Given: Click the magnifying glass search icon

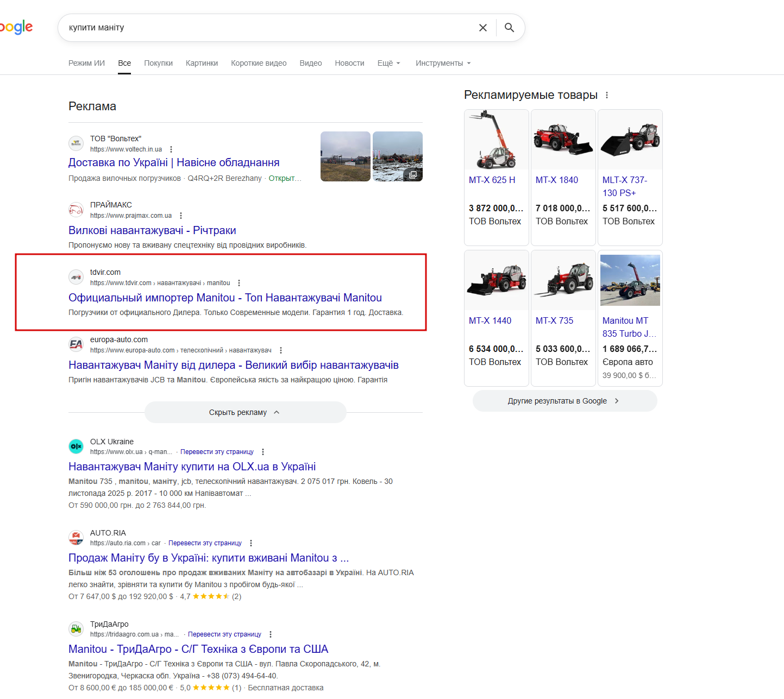Looking at the screenshot, I should pyautogui.click(x=509, y=28).
